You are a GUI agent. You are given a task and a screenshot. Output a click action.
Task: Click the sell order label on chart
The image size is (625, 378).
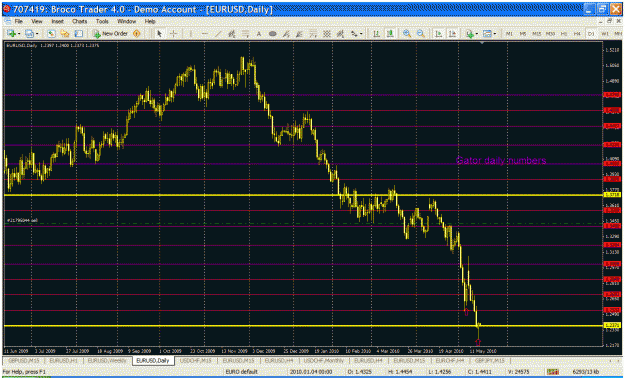[x=22, y=220]
